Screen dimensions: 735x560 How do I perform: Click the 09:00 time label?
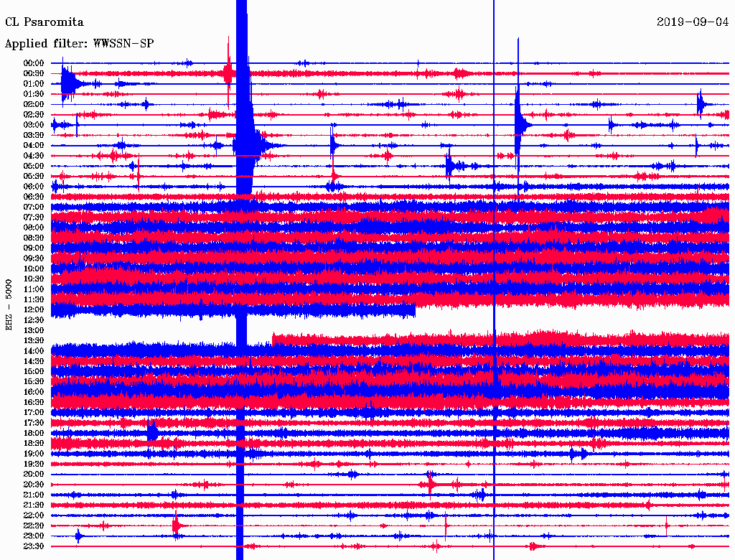34,248
